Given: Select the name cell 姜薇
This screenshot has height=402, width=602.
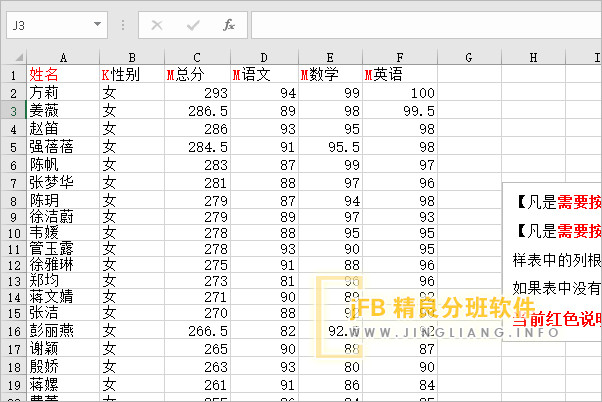Looking at the screenshot, I should [63, 111].
